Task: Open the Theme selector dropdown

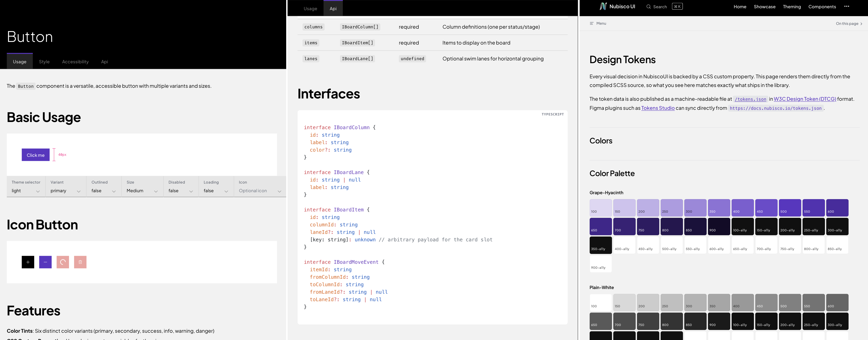Action: pyautogui.click(x=26, y=187)
